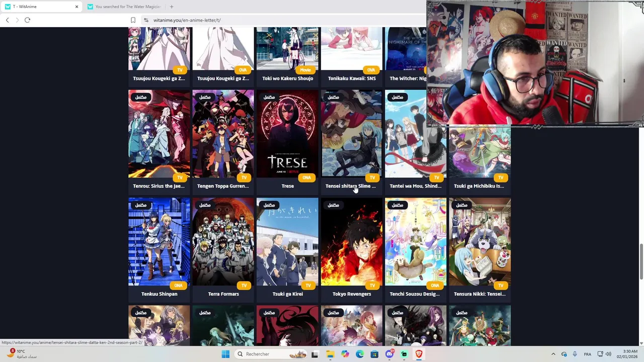Screen dimensions: 644x362
Task: Open Microsoft Edge from the taskbar
Action: (x=360, y=354)
